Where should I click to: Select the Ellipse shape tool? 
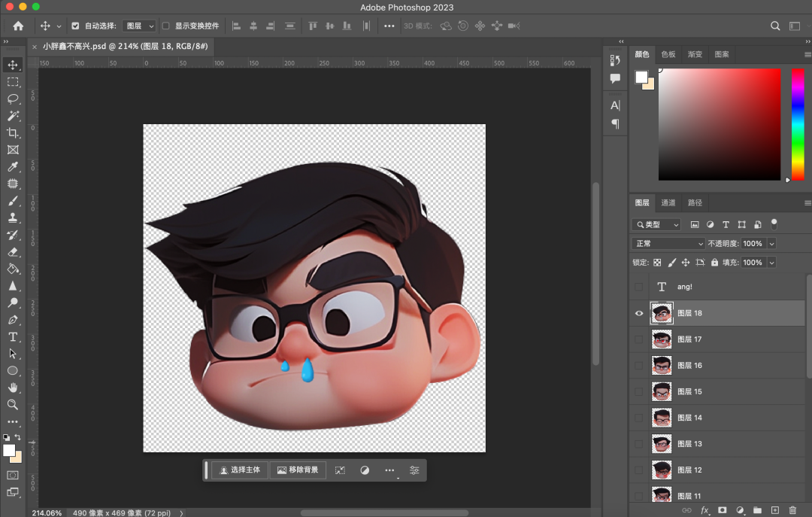(x=13, y=371)
